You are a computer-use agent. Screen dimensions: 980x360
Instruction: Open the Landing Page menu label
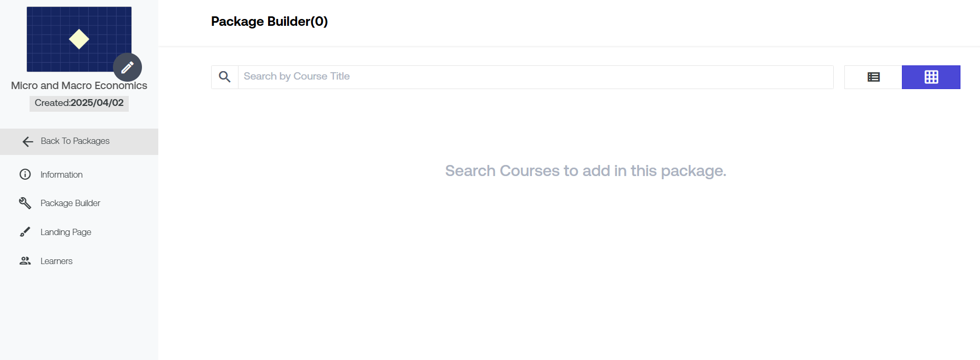point(66,232)
